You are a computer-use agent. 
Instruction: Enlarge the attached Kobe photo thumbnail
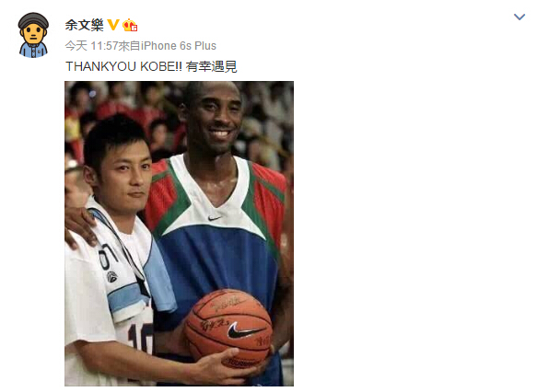tap(179, 234)
